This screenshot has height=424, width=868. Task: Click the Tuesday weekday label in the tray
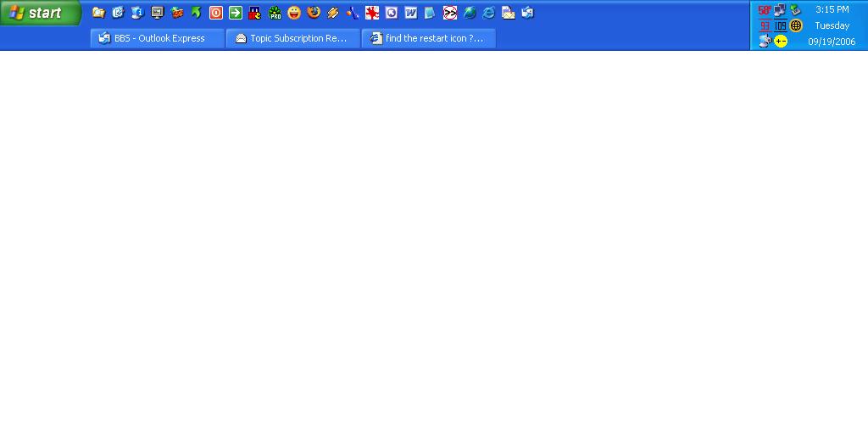click(x=832, y=25)
